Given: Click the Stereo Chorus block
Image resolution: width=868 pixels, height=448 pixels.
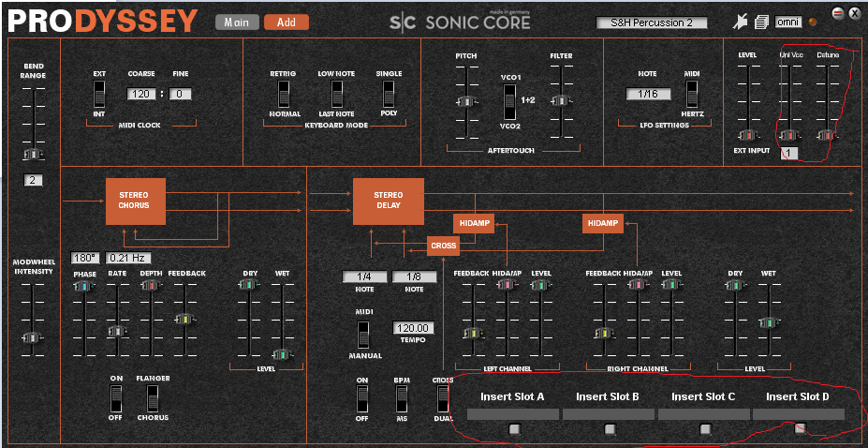Looking at the screenshot, I should coord(135,201).
